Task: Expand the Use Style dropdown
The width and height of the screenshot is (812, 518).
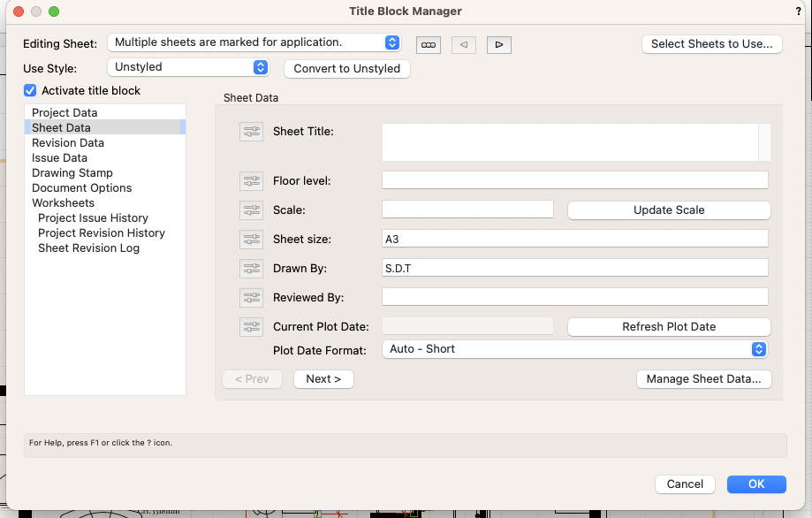Action: click(x=187, y=67)
